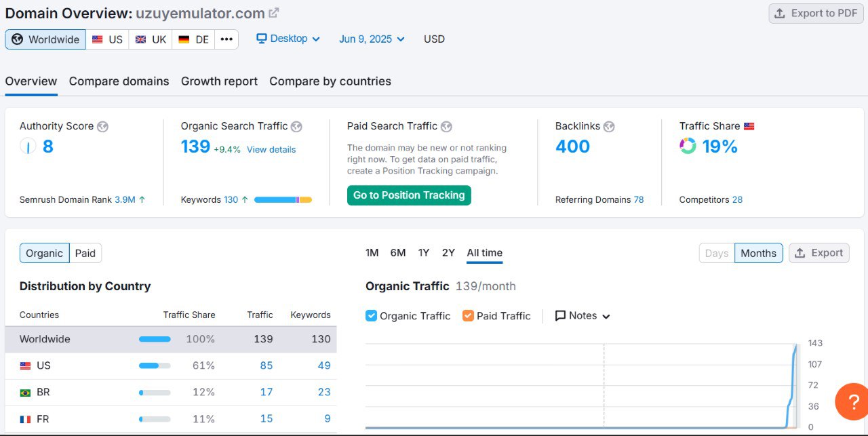Image resolution: width=868 pixels, height=436 pixels.
Task: Select the 1M time range
Action: (x=372, y=253)
